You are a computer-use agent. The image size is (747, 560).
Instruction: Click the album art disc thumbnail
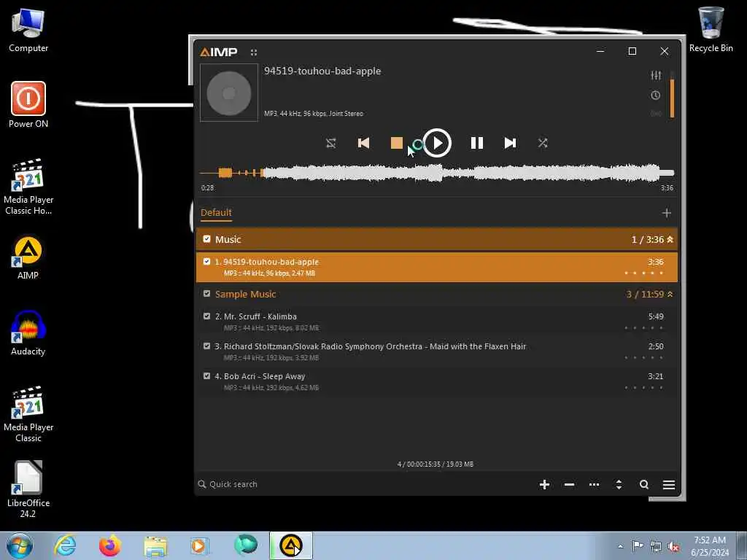[229, 93]
